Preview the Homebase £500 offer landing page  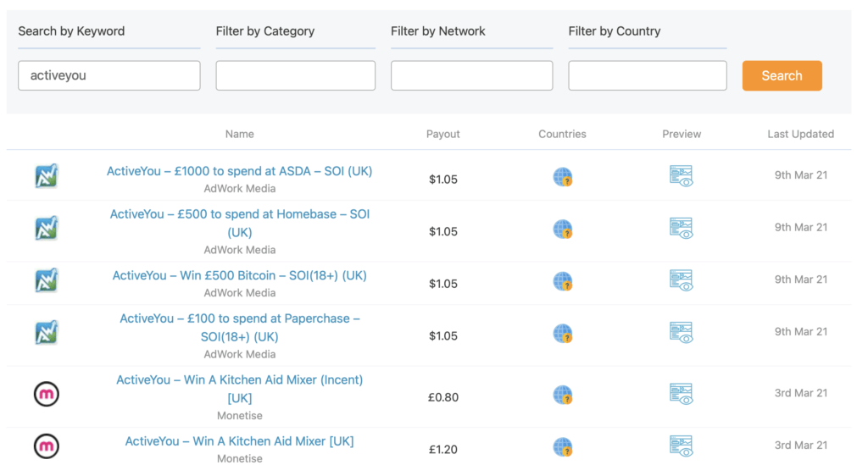pos(682,228)
